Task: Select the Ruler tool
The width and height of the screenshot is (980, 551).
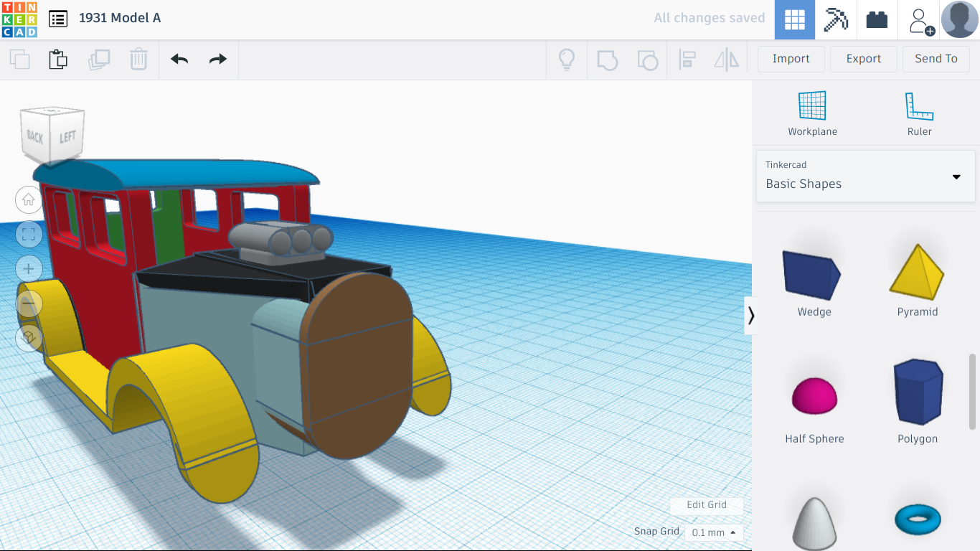Action: (919, 111)
